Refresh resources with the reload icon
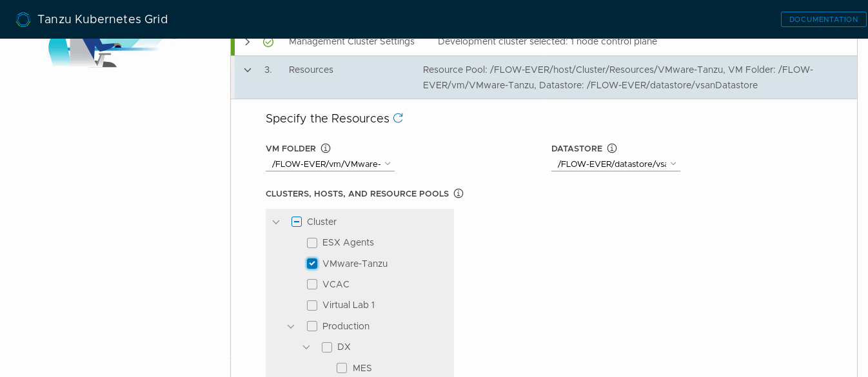The height and width of the screenshot is (377, 868). (x=398, y=118)
